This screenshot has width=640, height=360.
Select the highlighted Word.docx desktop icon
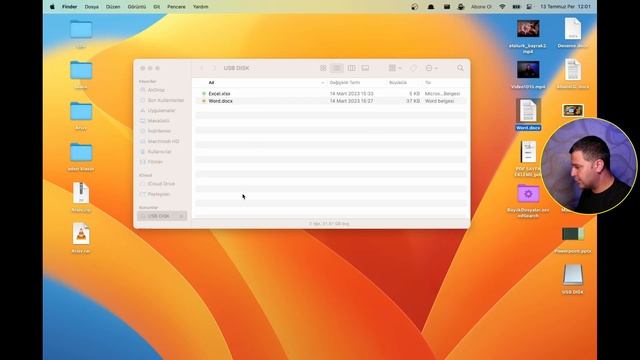tap(528, 115)
